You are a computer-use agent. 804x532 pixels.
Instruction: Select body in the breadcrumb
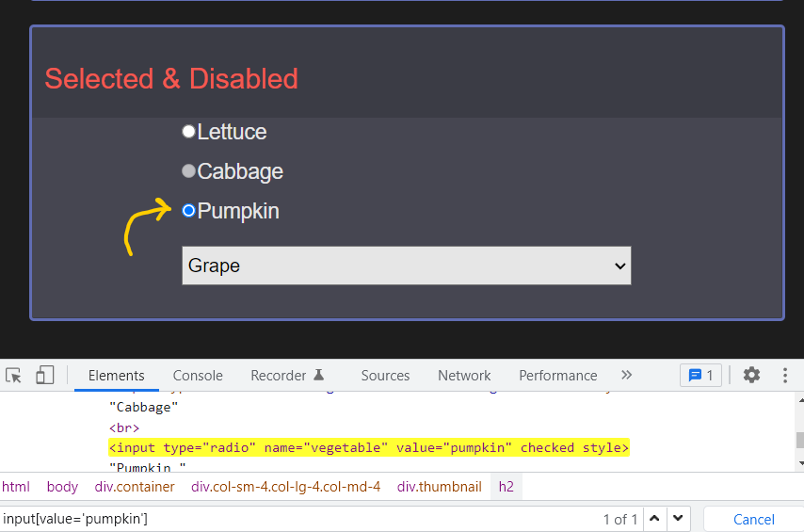coord(62,487)
